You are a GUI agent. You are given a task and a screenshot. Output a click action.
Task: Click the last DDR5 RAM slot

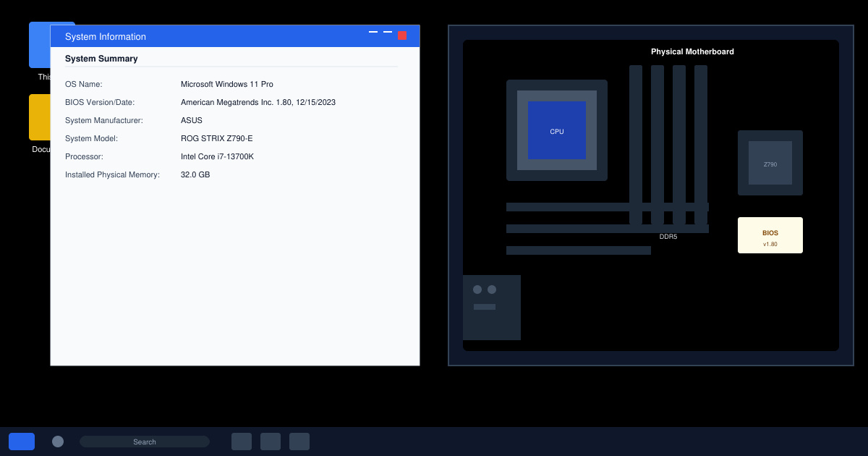701,145
